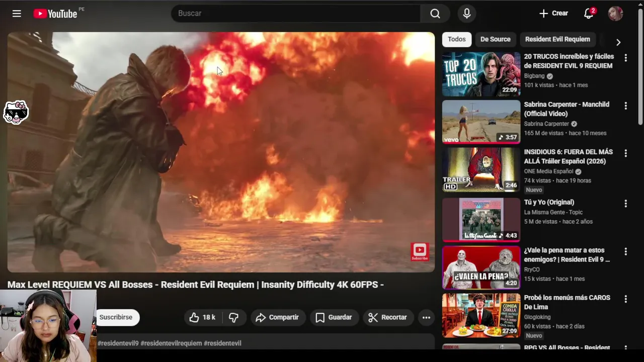Image resolution: width=644 pixels, height=362 pixels.
Task: Click channel name Bigbang
Action: pos(534,76)
